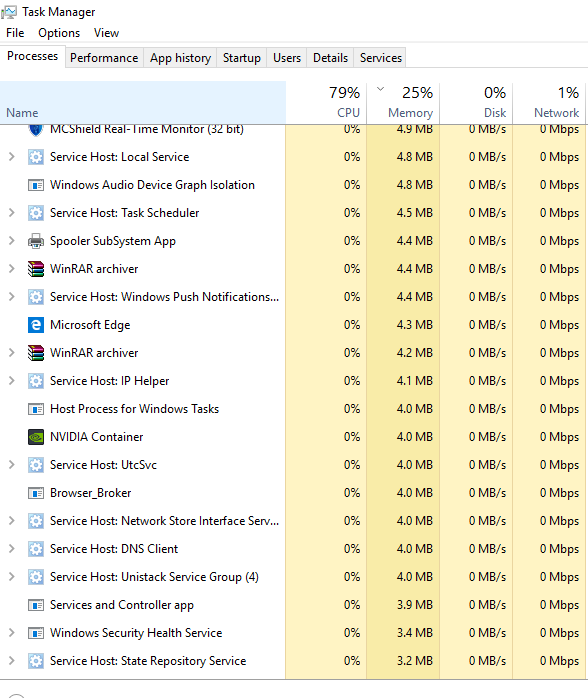Viewport: 588px width, 698px height.
Task: Click the Service Host: DNS Client gear icon
Action: (36, 549)
